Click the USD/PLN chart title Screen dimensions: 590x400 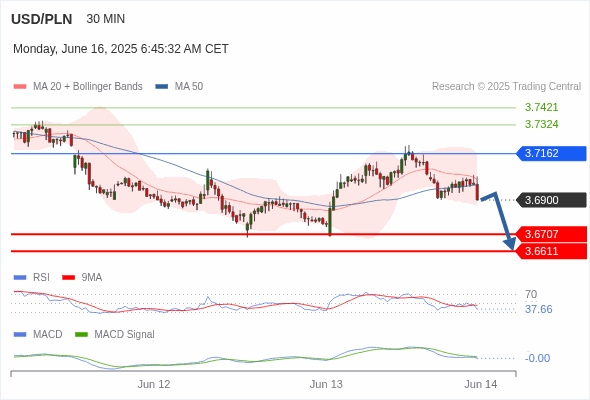click(x=42, y=19)
